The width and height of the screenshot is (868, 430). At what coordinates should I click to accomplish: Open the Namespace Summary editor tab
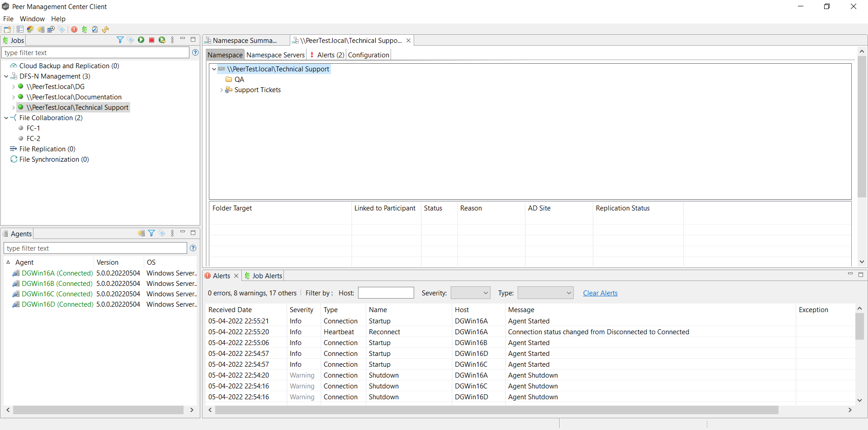(245, 40)
